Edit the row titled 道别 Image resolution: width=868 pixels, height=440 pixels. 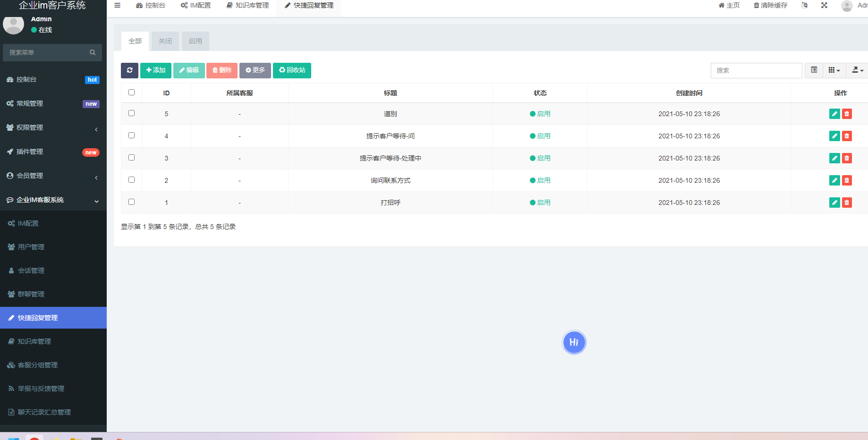pyautogui.click(x=834, y=114)
